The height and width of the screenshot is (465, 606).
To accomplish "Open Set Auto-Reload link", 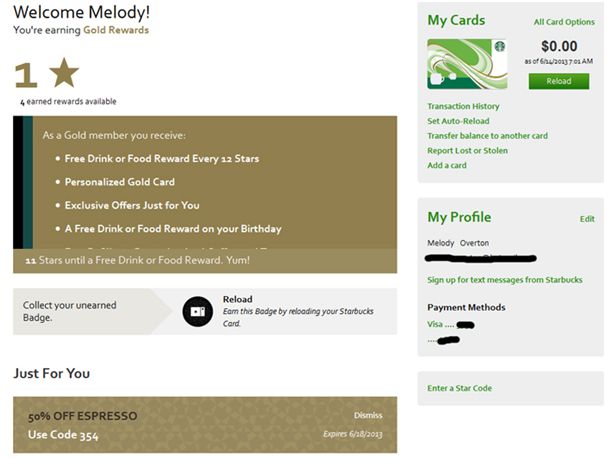I will click(x=458, y=121).
